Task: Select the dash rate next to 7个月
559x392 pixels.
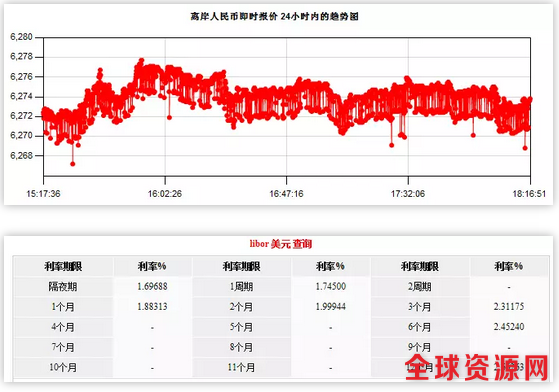Action: click(x=152, y=348)
